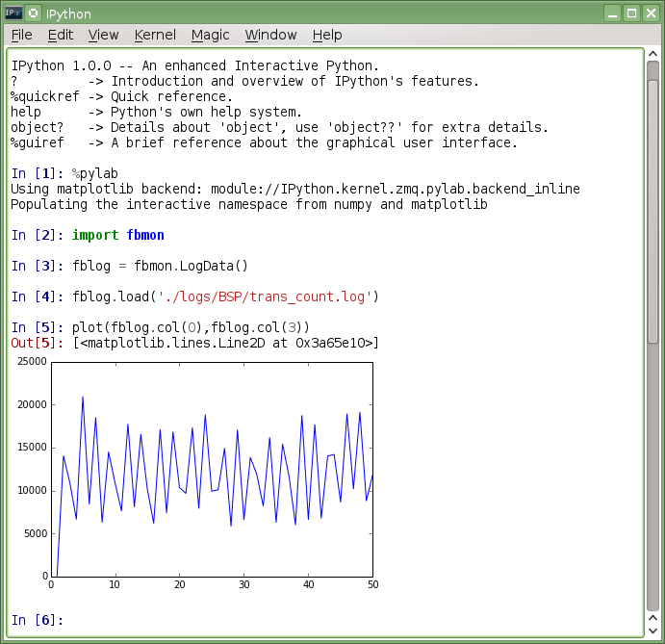Screen dimensions: 665x644
Task: Click the 'In [1]:' prompt label
Action: click(x=38, y=173)
